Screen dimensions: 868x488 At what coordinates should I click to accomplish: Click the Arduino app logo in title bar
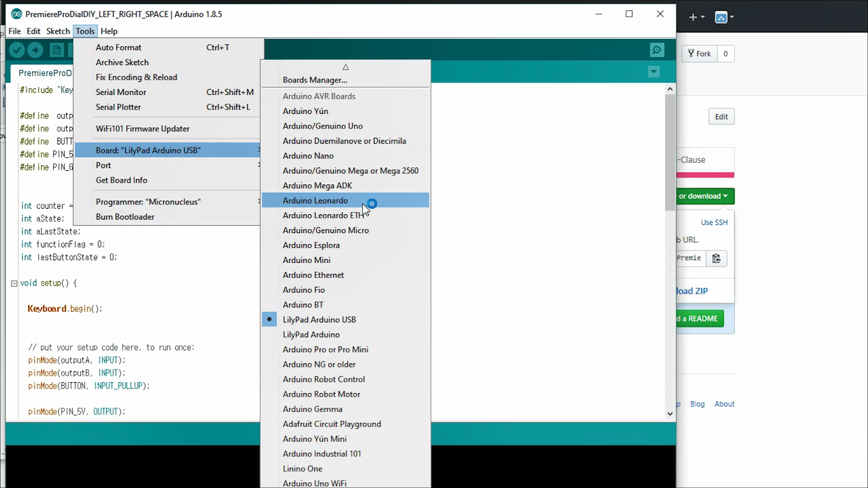[x=17, y=14]
